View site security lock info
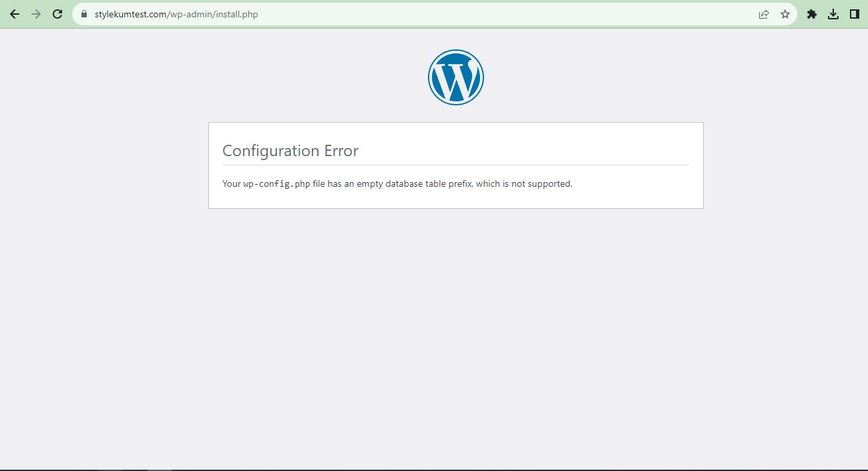This screenshot has height=471, width=868. 84,14
